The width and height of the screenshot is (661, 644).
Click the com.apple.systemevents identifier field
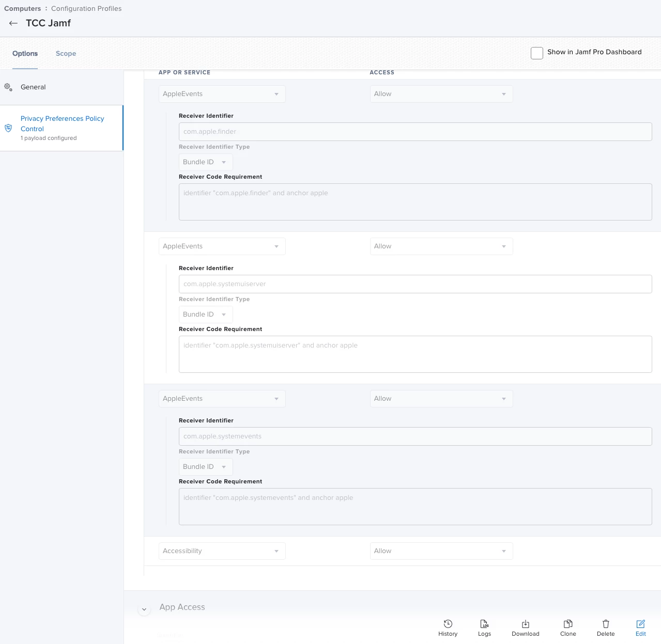pos(415,436)
